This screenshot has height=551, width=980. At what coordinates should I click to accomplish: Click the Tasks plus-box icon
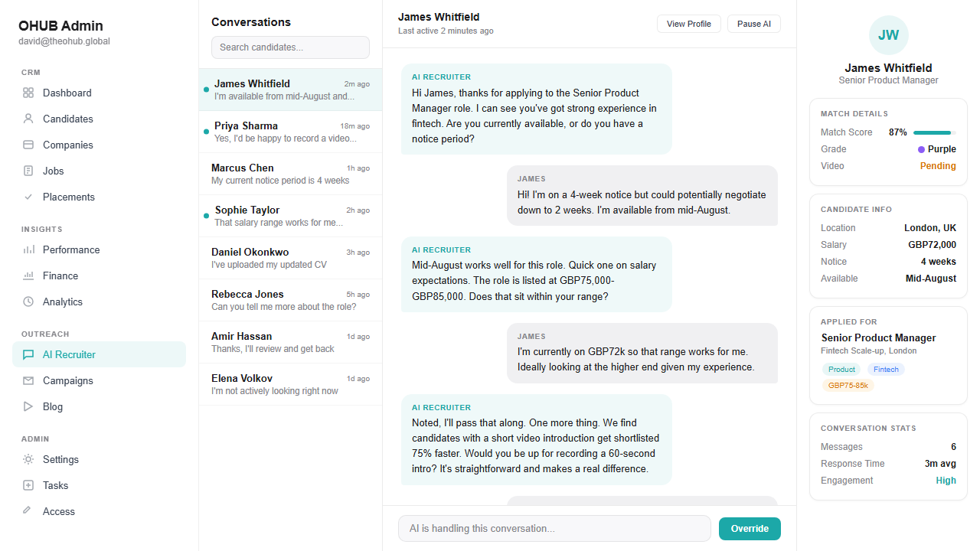[28, 485]
